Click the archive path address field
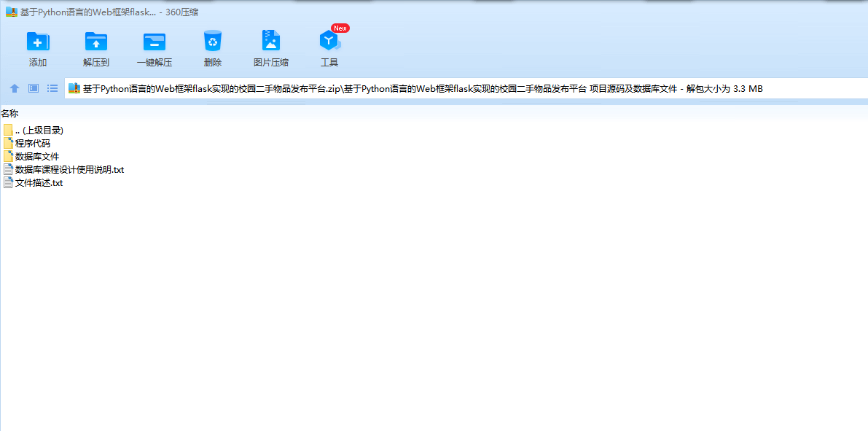Image resolution: width=868 pixels, height=431 pixels. point(466,89)
